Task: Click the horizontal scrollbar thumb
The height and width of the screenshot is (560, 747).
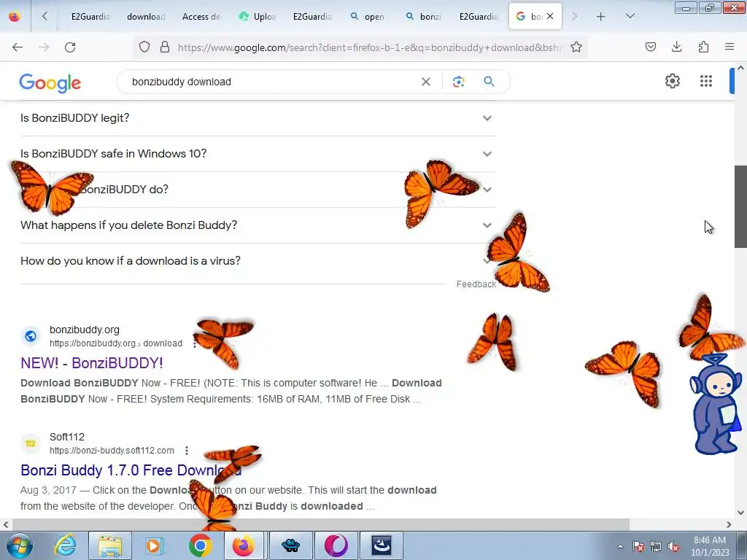Action: pos(320,525)
